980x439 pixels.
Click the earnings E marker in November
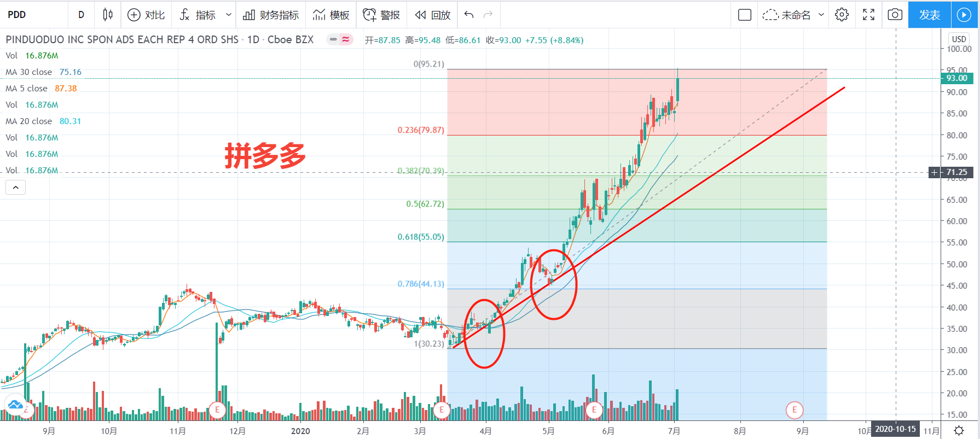[217, 409]
